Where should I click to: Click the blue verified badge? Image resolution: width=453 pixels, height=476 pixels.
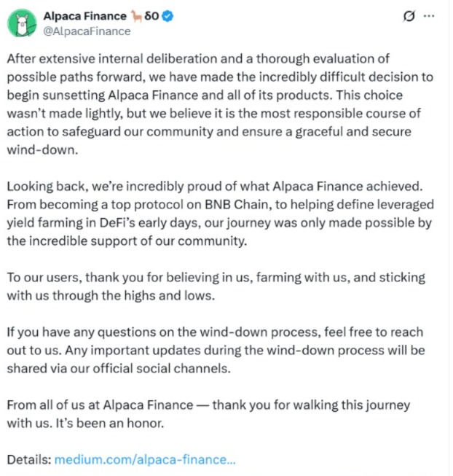[167, 15]
